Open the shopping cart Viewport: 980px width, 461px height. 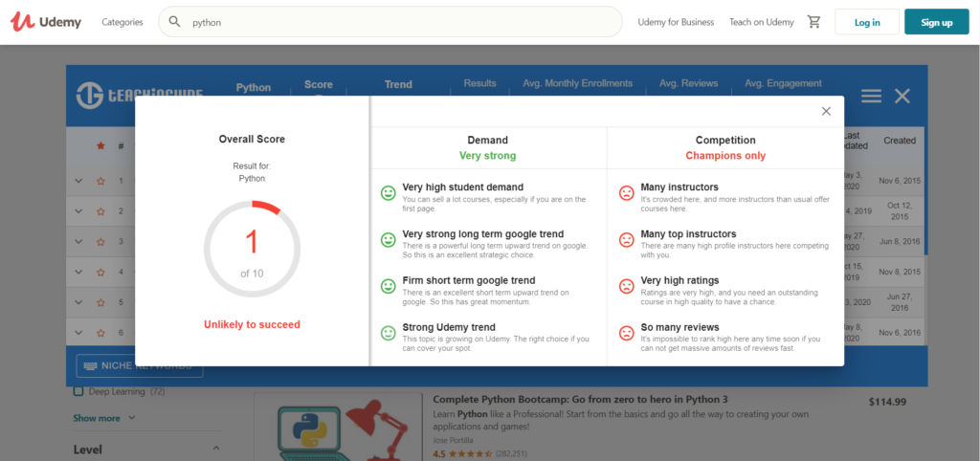point(813,22)
